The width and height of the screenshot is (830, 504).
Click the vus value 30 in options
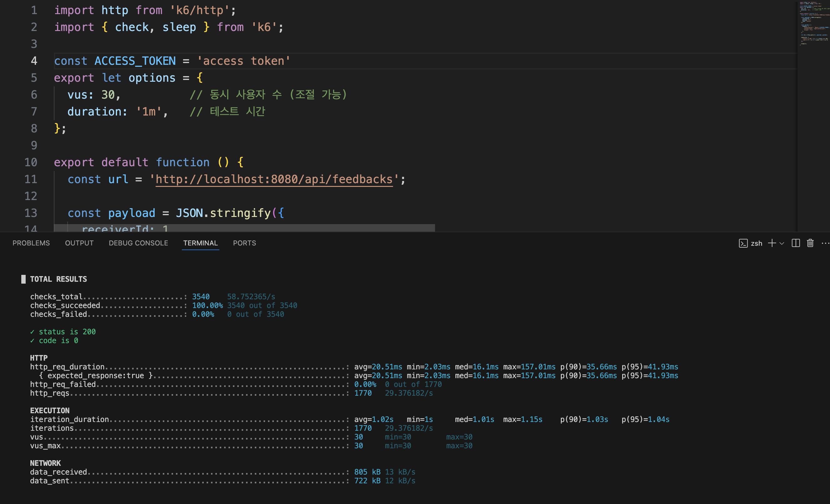tap(108, 95)
